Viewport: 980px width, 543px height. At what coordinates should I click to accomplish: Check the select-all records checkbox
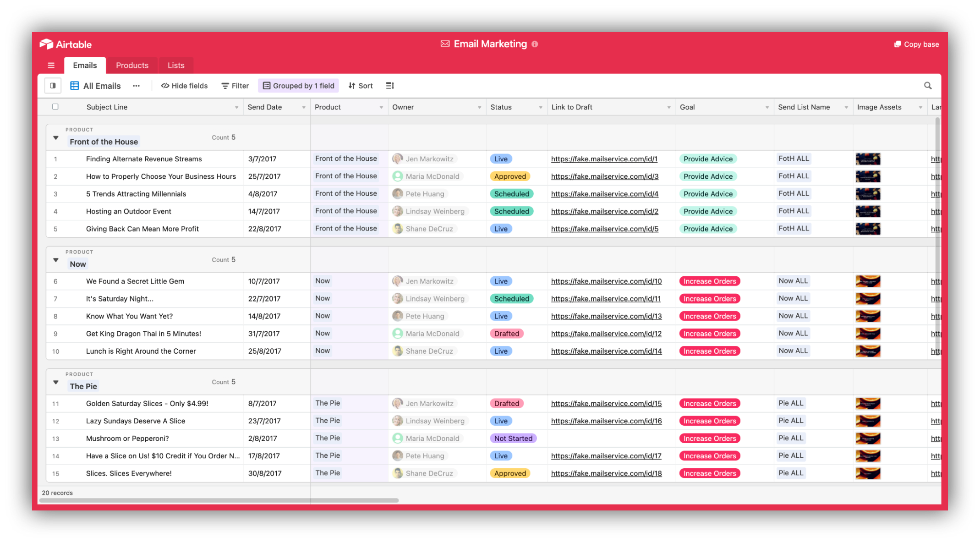[55, 106]
